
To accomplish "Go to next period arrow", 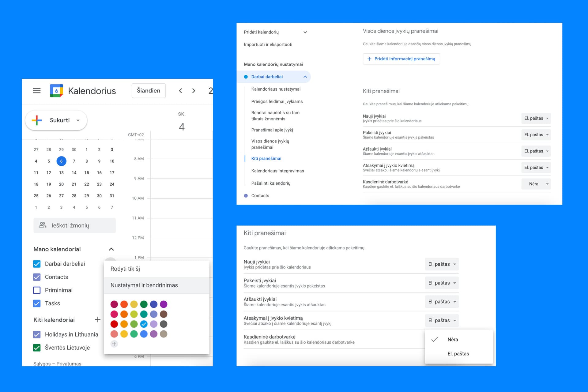I will [x=194, y=91].
